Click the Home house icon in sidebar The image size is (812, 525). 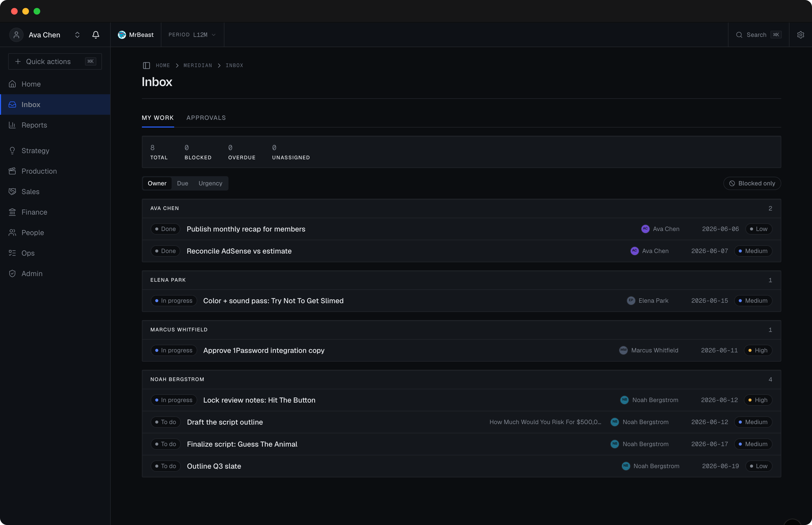click(12, 84)
